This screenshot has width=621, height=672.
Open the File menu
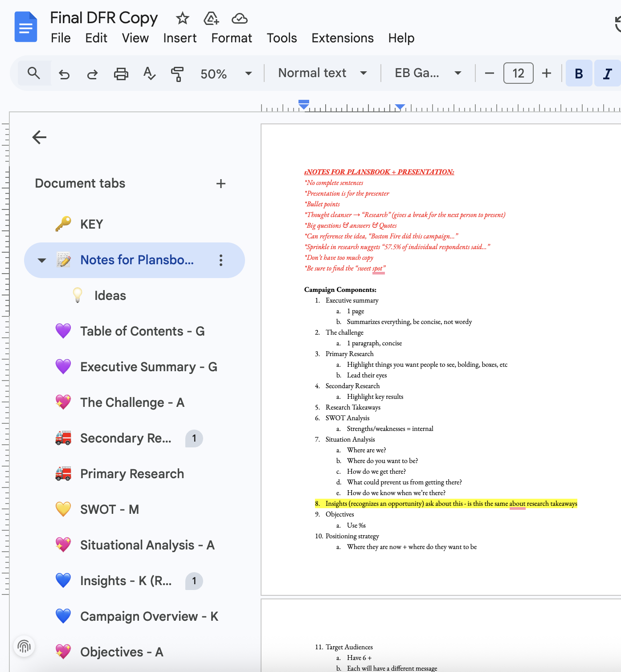click(61, 38)
